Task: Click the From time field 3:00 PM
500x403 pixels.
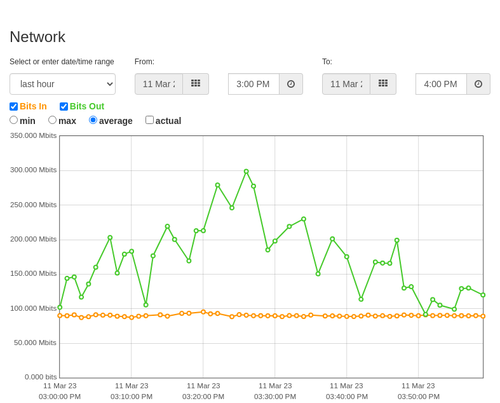Action: pos(254,84)
